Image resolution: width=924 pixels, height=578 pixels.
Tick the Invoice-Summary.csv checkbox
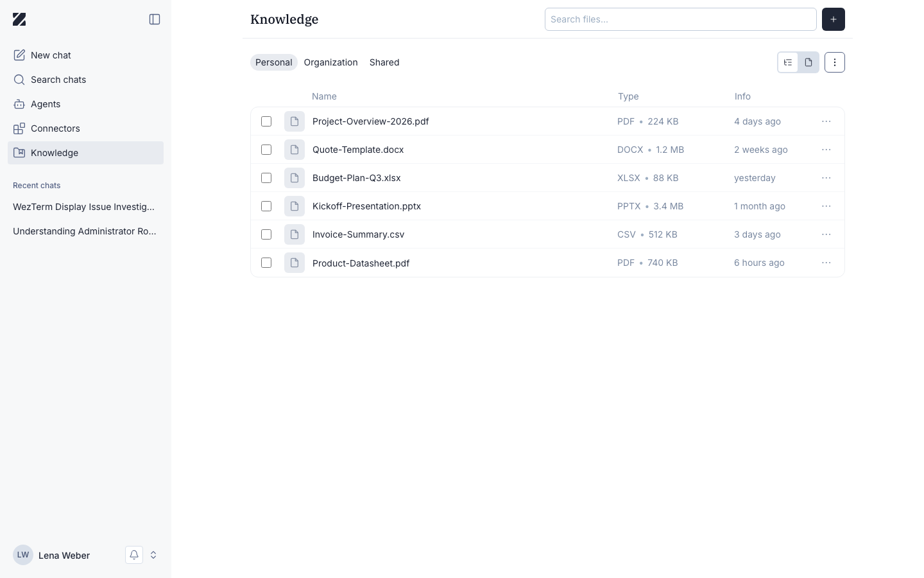click(266, 234)
